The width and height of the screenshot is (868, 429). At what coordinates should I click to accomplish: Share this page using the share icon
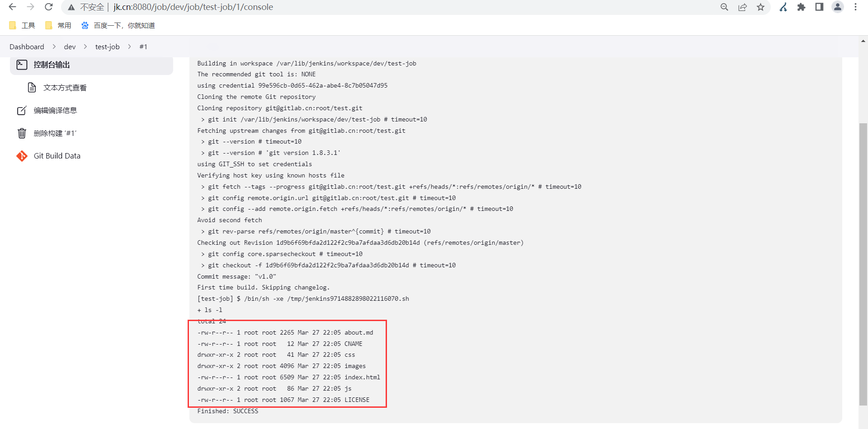point(742,7)
